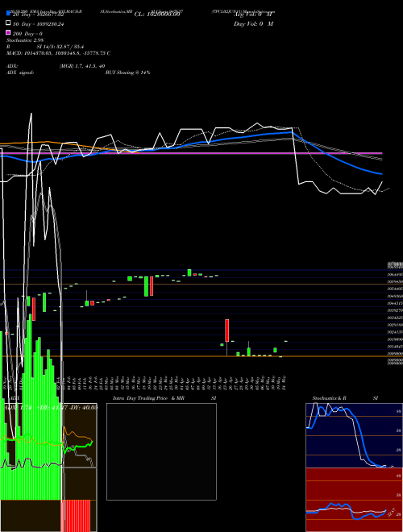
Task: Click the (MGR) 1.7, 41.5, 40 text
Action: [x=82, y=66]
